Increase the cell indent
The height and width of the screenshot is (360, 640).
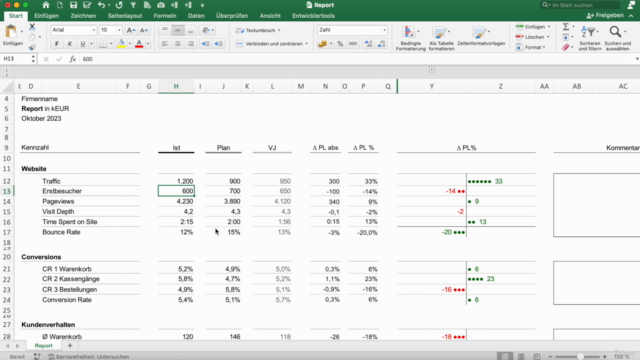[219, 44]
